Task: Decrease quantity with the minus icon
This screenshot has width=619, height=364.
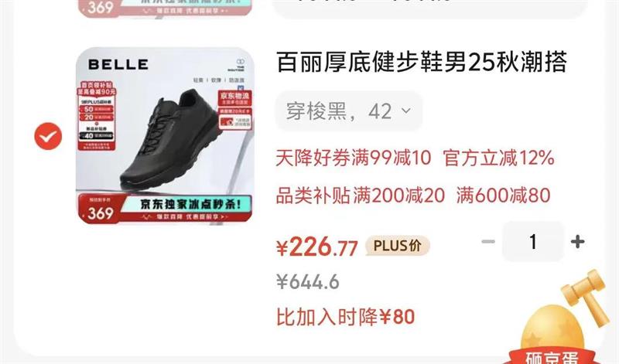Action: click(488, 241)
